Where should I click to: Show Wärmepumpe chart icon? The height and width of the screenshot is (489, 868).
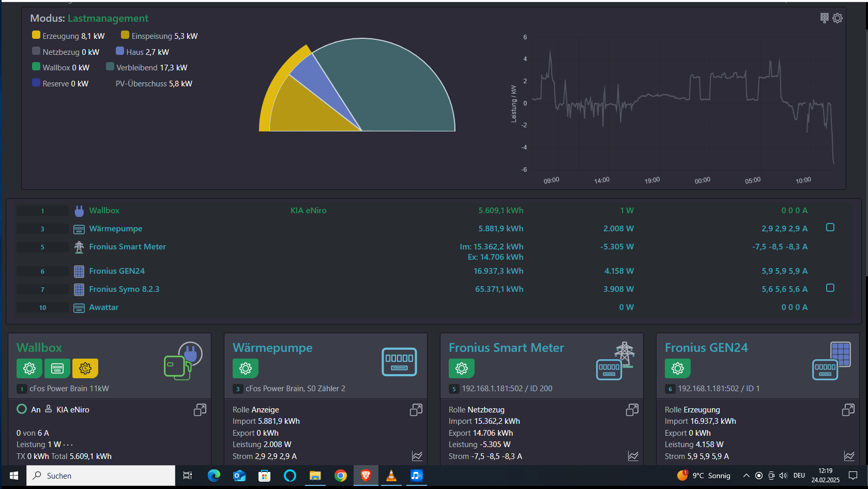pyautogui.click(x=417, y=456)
